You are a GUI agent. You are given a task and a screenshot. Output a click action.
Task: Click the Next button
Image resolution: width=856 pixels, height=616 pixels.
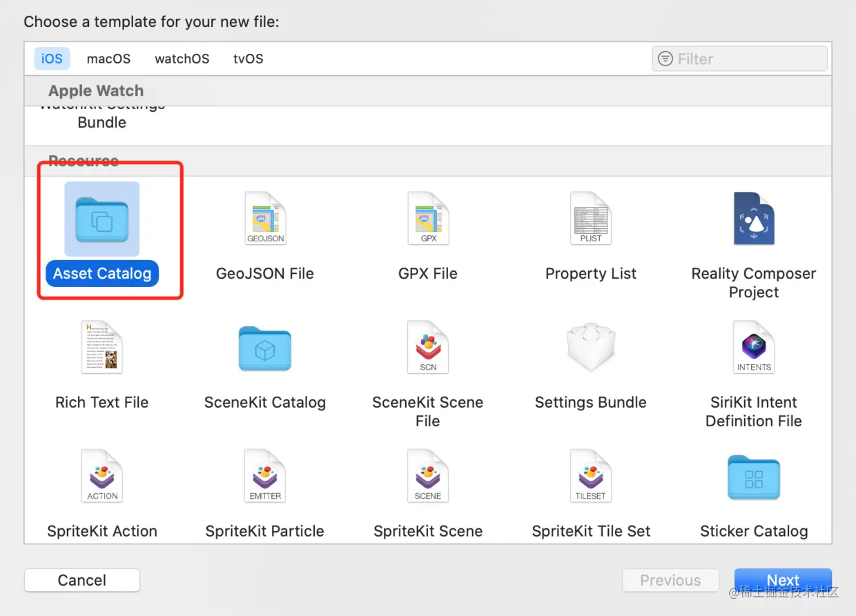pyautogui.click(x=783, y=580)
